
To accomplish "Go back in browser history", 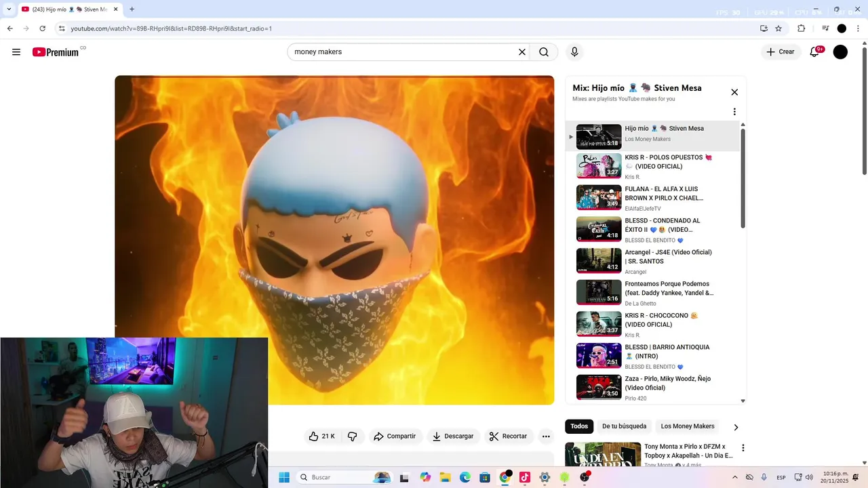I will click(x=9, y=28).
